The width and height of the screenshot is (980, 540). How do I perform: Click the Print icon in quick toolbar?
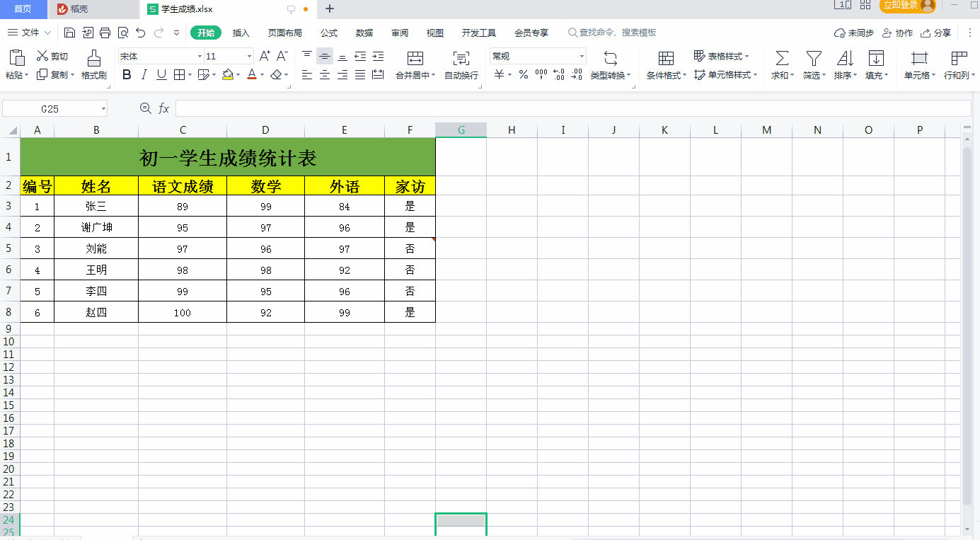click(x=105, y=33)
